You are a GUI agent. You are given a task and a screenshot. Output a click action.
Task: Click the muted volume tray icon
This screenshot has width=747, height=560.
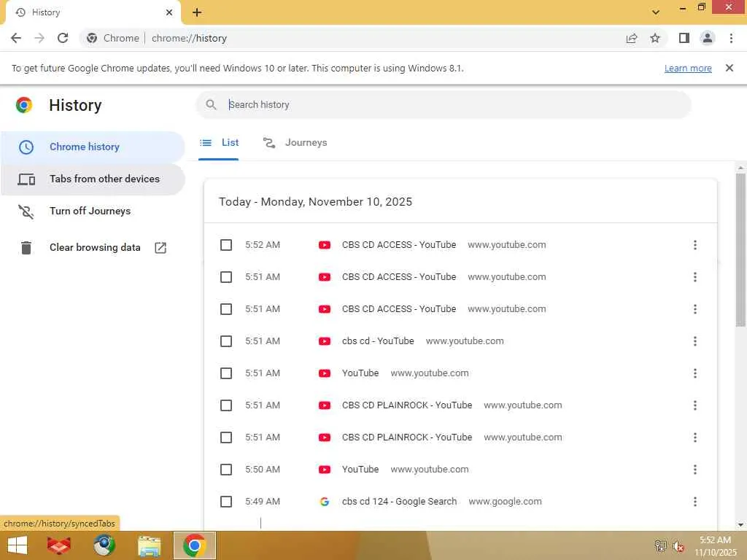pyautogui.click(x=678, y=546)
